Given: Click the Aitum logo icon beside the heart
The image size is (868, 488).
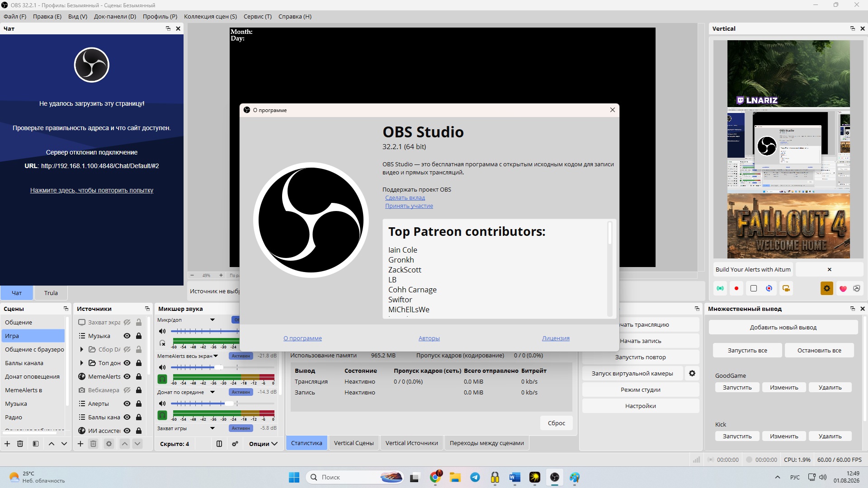Looking at the screenshot, I should (x=857, y=288).
